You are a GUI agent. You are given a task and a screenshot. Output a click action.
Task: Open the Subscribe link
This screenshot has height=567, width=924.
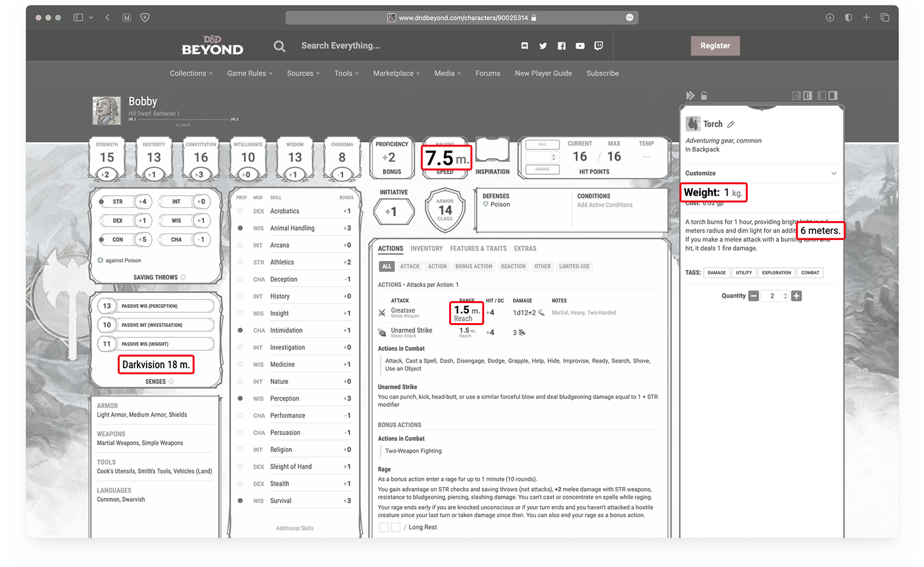602,73
